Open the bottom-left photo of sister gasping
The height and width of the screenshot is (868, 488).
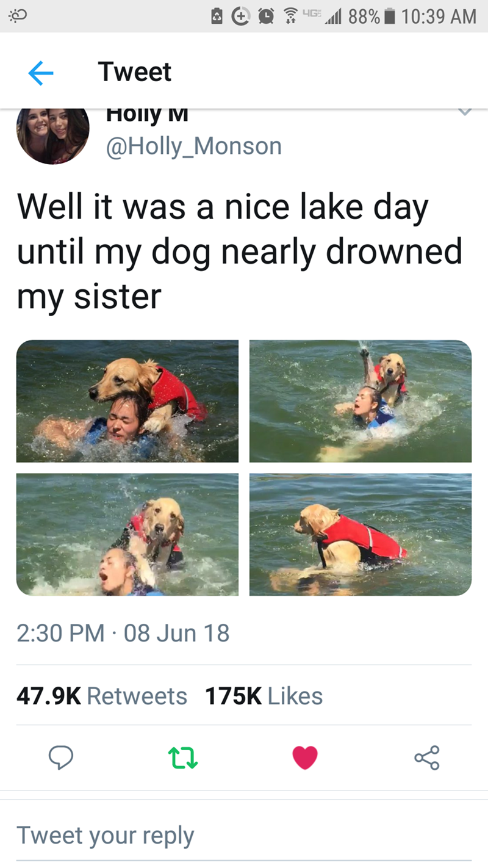coord(127,534)
